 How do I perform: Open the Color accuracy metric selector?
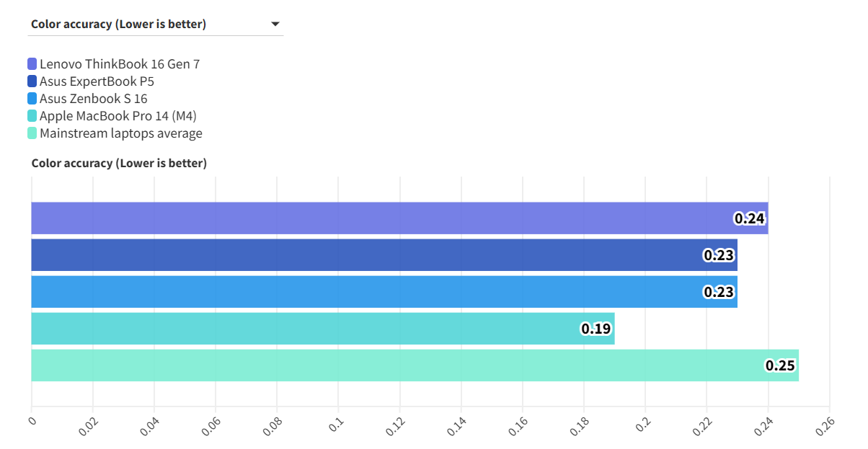tap(119, 25)
